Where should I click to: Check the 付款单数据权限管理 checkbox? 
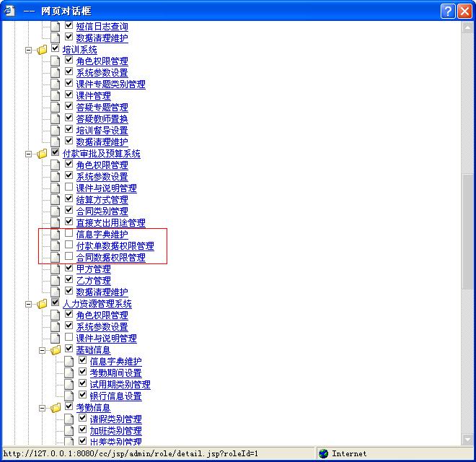pos(69,245)
